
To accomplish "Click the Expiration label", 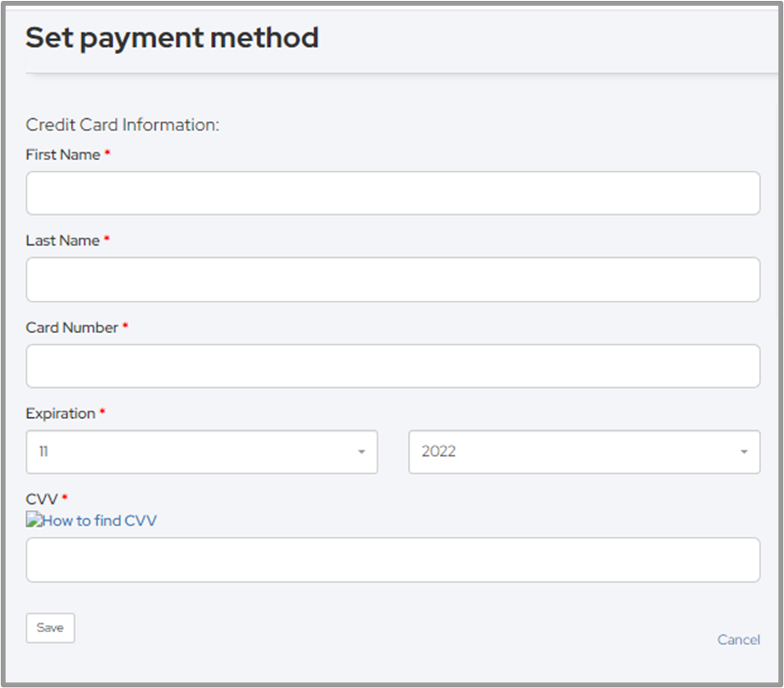I will (61, 413).
